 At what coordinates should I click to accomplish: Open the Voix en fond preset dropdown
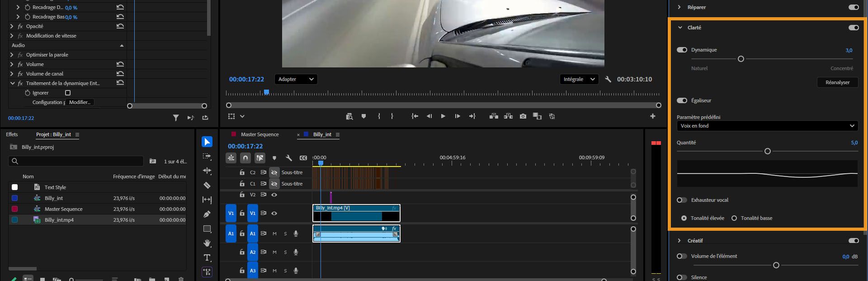pyautogui.click(x=767, y=126)
